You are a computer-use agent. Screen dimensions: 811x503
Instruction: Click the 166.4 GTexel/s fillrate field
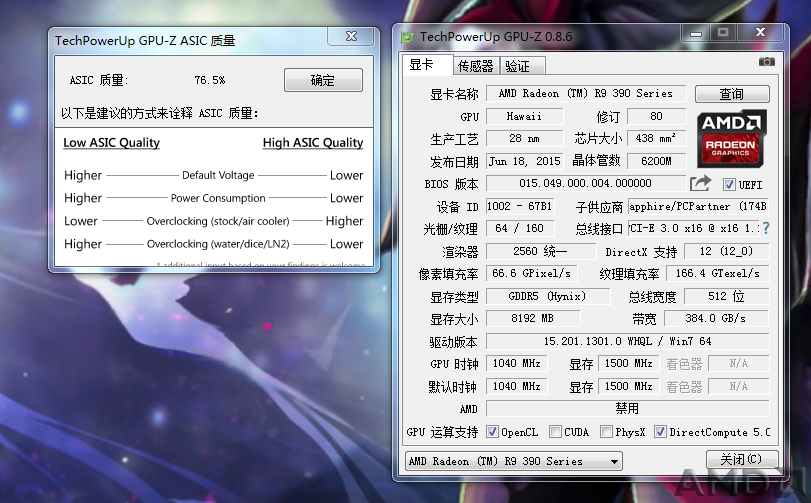pyautogui.click(x=718, y=273)
